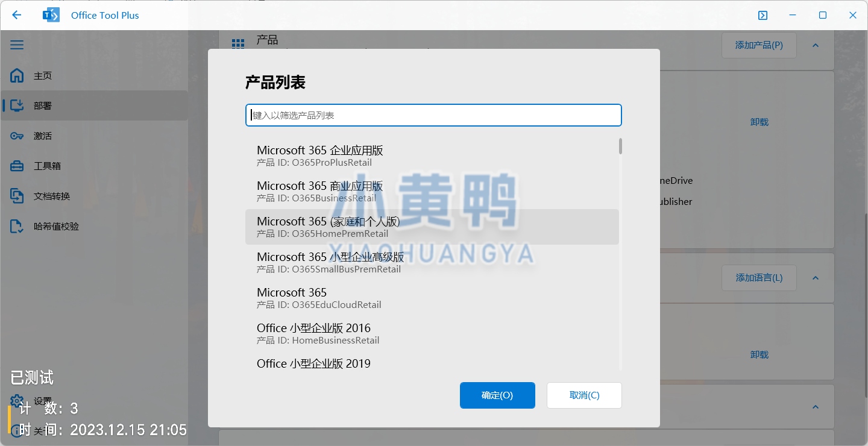Click the 卸载 link in products section
The width and height of the screenshot is (868, 446).
click(x=759, y=122)
